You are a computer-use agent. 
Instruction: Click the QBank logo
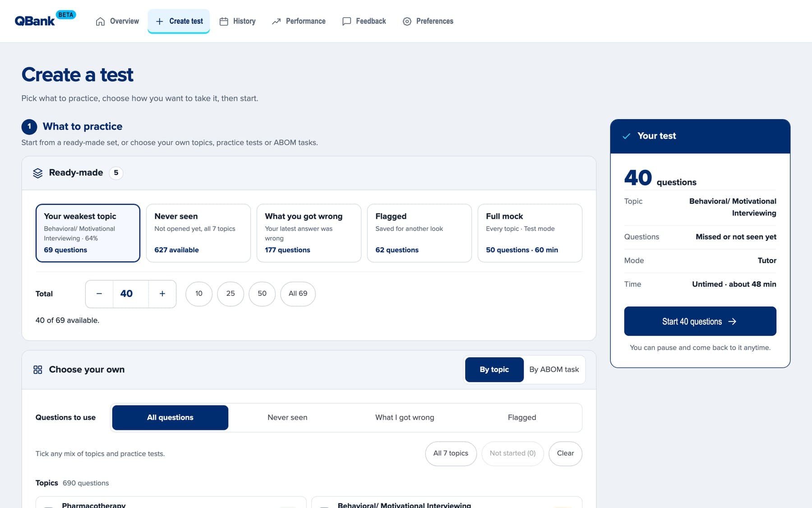tap(45, 19)
